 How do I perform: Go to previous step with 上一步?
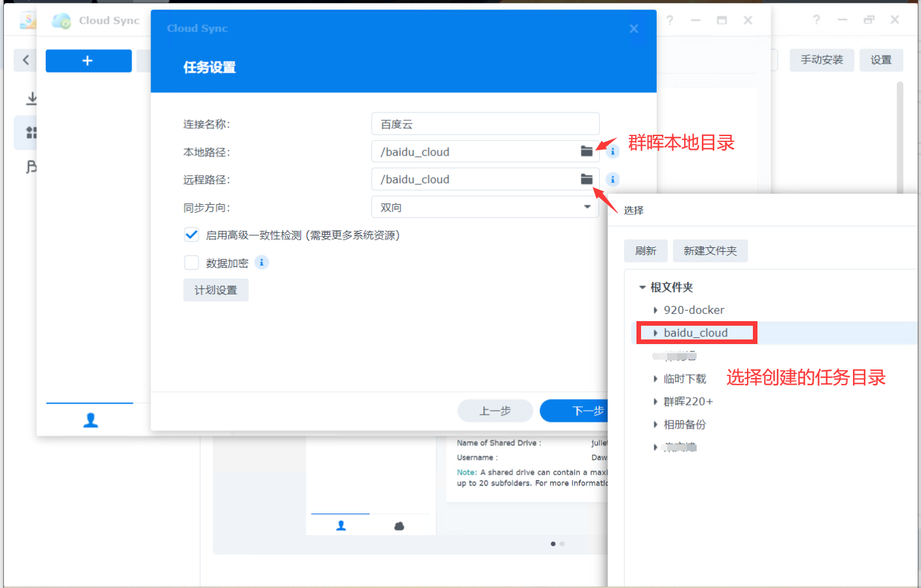495,411
